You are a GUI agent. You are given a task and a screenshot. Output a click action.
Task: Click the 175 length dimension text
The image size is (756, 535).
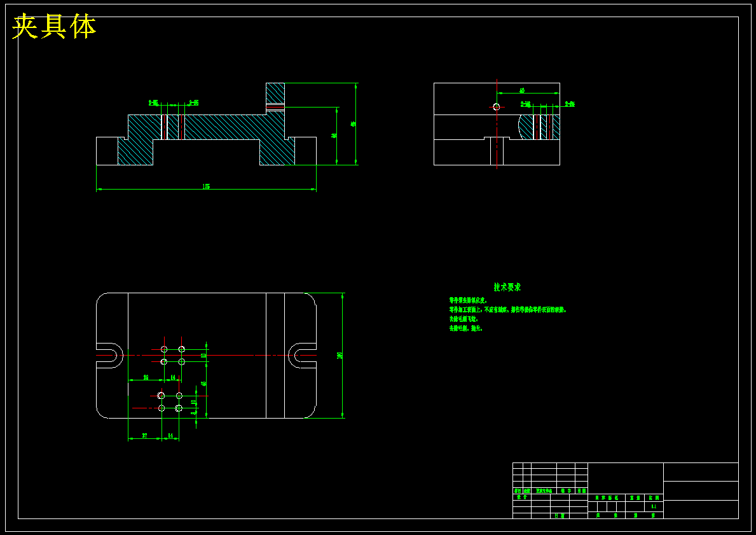[207, 186]
